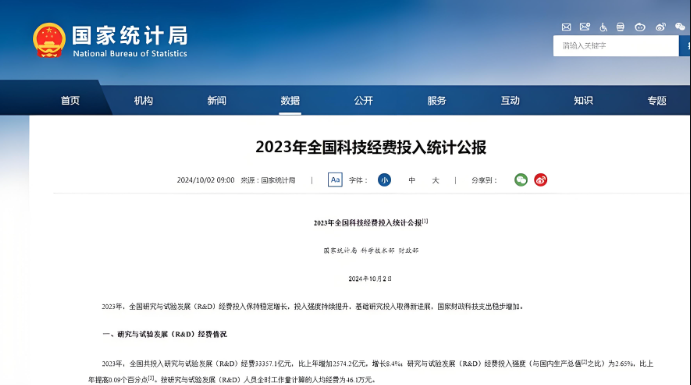Viewport: 691px width, 385px height.
Task: Open the WeChat icon in header
Action: 680,27
